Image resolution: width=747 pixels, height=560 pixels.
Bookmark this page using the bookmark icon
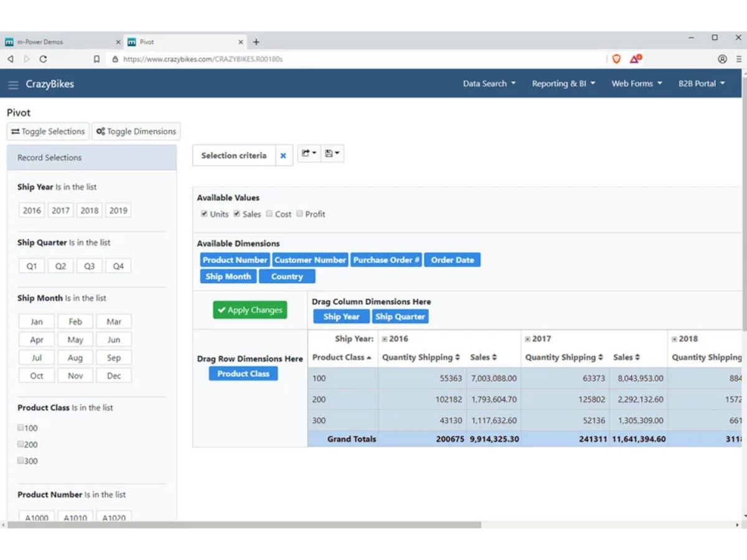96,59
